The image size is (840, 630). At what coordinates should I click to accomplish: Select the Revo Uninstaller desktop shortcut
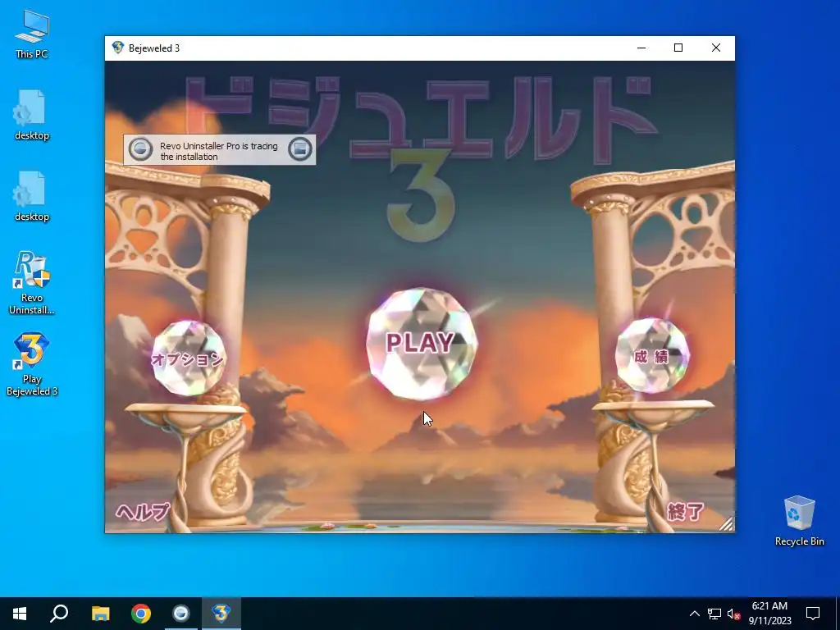[32, 283]
